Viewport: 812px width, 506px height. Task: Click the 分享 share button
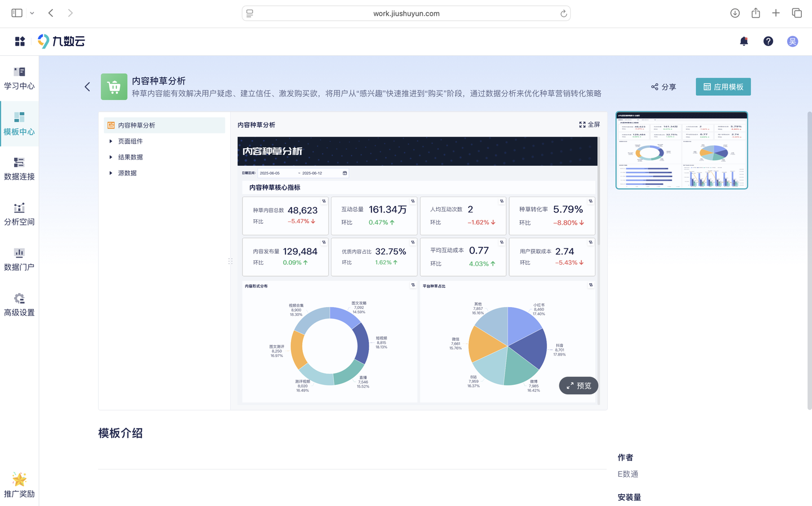[664, 87]
